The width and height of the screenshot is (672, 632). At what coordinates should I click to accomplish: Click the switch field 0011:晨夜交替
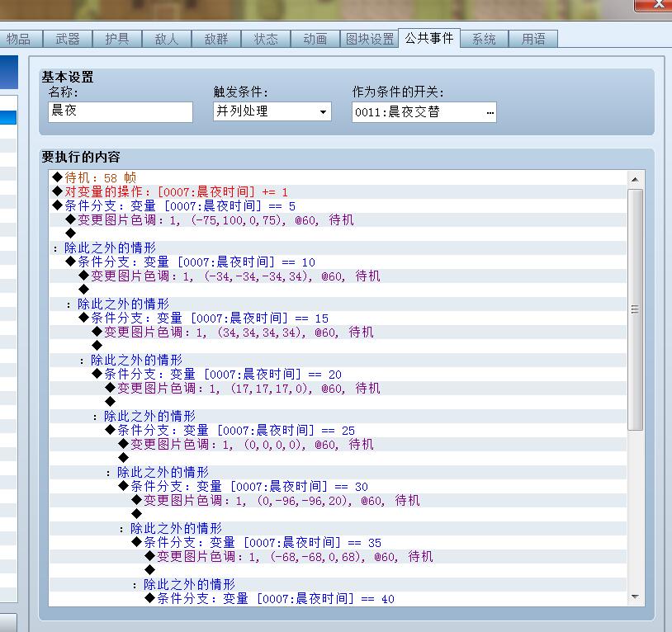(424, 112)
